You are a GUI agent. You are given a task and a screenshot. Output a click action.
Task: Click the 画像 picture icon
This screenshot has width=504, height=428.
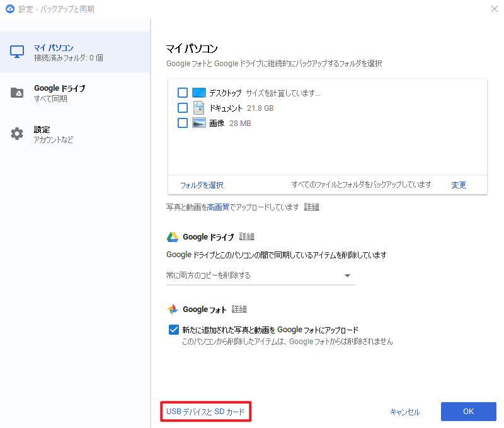click(x=199, y=123)
